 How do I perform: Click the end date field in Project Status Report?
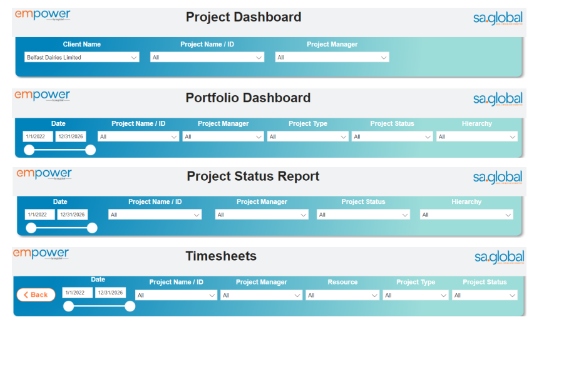[72, 215]
